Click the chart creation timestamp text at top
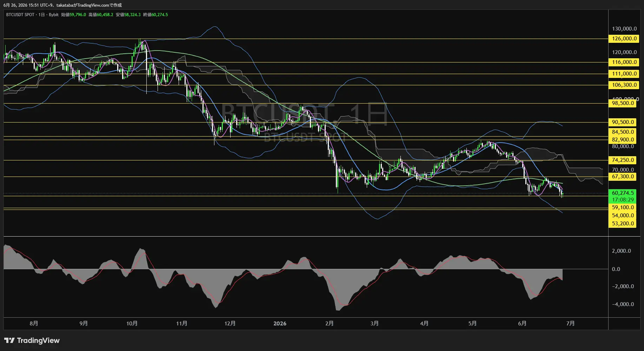Viewport: 644px width, 351px height. click(x=62, y=5)
